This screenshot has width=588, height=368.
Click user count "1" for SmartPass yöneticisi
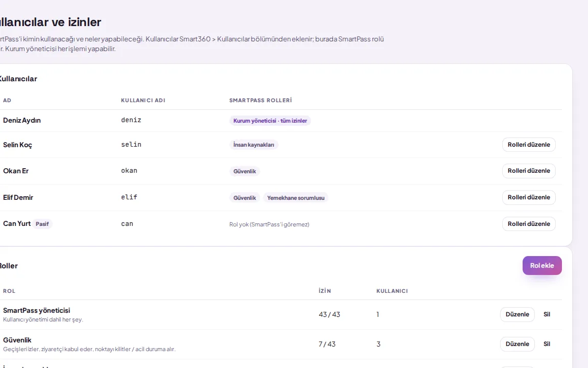pos(378,314)
